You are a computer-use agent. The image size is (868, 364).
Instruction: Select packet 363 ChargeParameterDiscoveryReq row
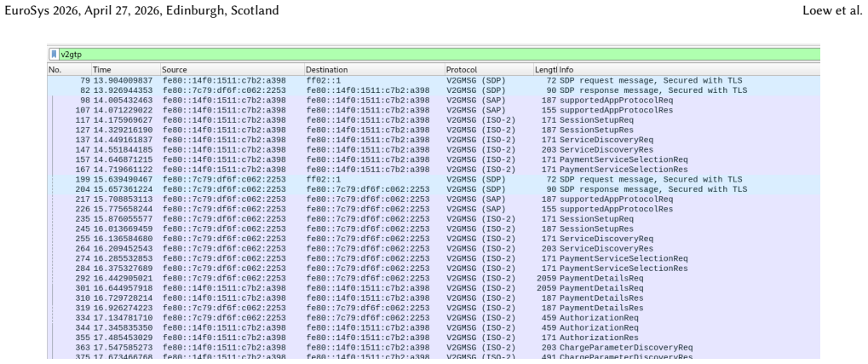pos(434,348)
